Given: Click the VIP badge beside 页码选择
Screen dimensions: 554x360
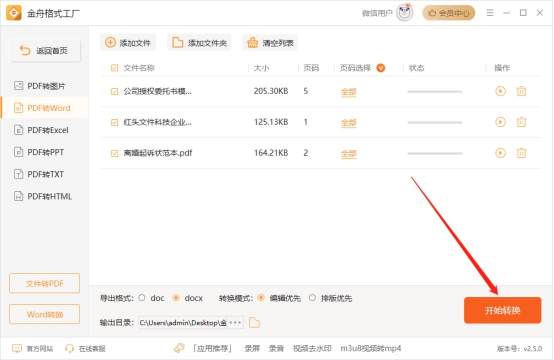Looking at the screenshot, I should (381, 68).
